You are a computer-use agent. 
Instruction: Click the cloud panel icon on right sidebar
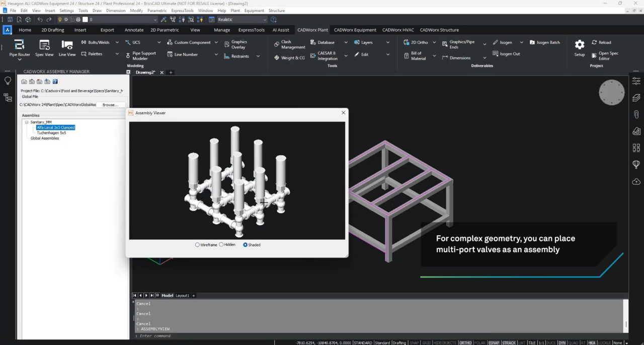click(x=636, y=181)
